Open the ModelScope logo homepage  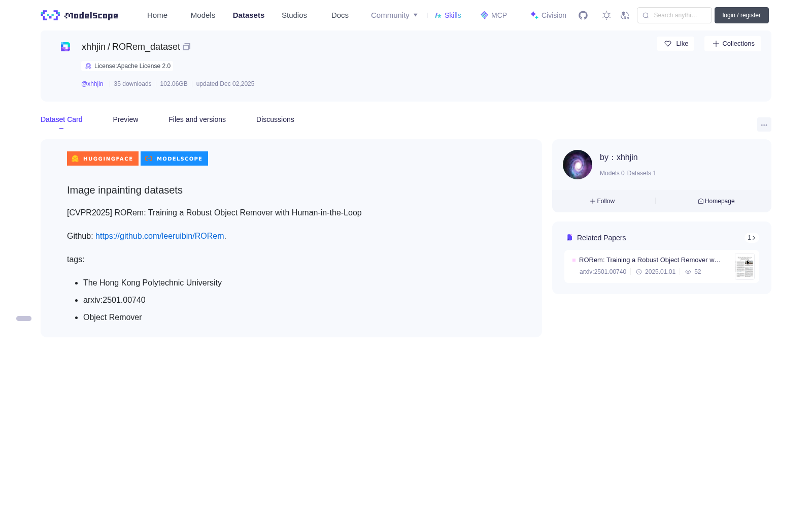pos(79,15)
